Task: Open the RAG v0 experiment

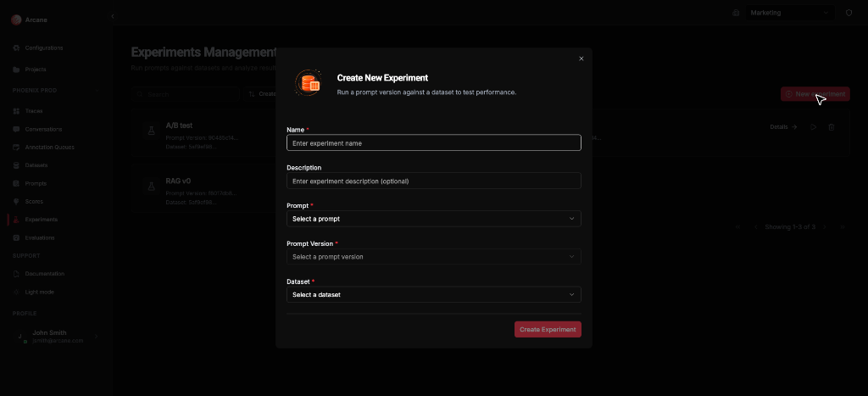Action: (x=178, y=181)
